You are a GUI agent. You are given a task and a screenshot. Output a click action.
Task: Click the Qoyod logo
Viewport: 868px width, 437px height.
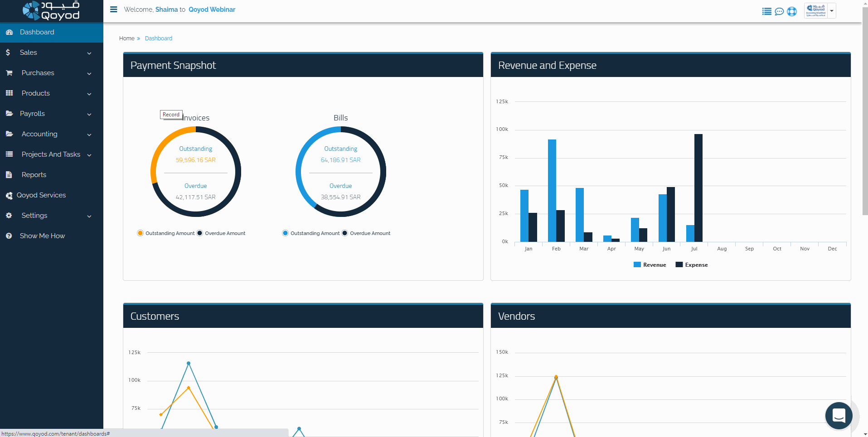(51, 11)
